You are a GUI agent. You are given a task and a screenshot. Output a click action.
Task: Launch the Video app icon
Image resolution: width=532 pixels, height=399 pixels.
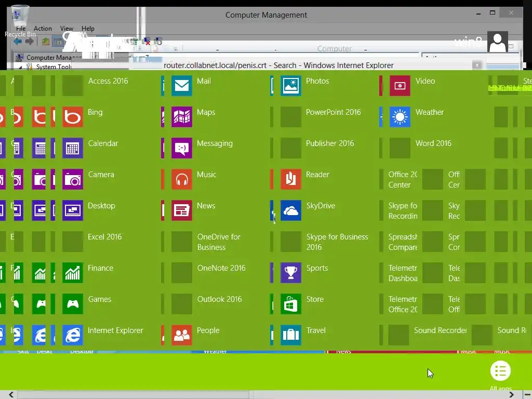coord(400,86)
